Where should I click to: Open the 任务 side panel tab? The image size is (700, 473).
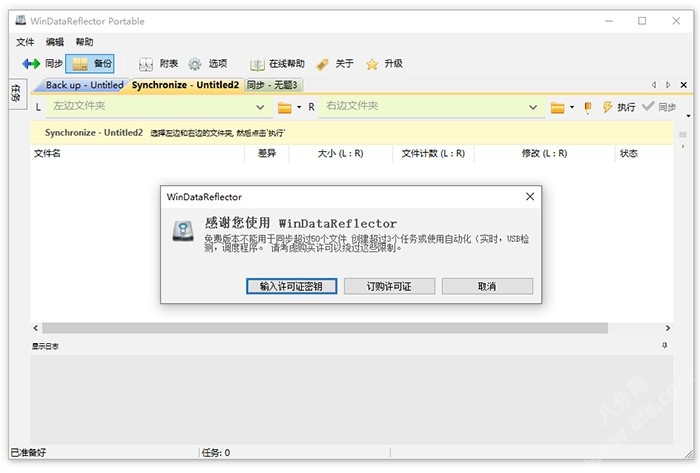point(17,93)
